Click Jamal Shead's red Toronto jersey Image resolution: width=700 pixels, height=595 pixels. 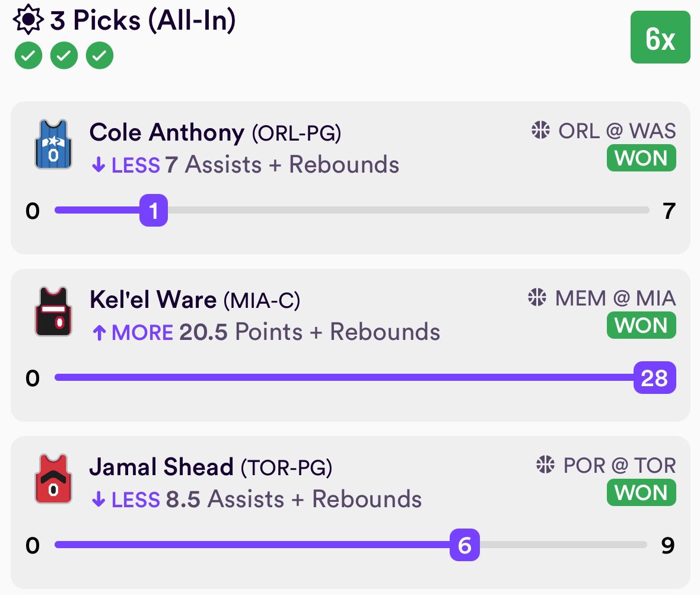click(53, 479)
